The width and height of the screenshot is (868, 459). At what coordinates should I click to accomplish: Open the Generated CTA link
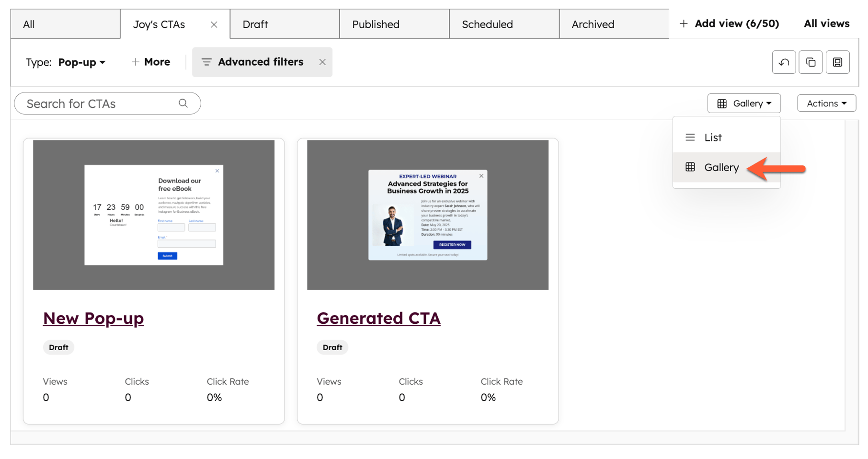(x=378, y=318)
